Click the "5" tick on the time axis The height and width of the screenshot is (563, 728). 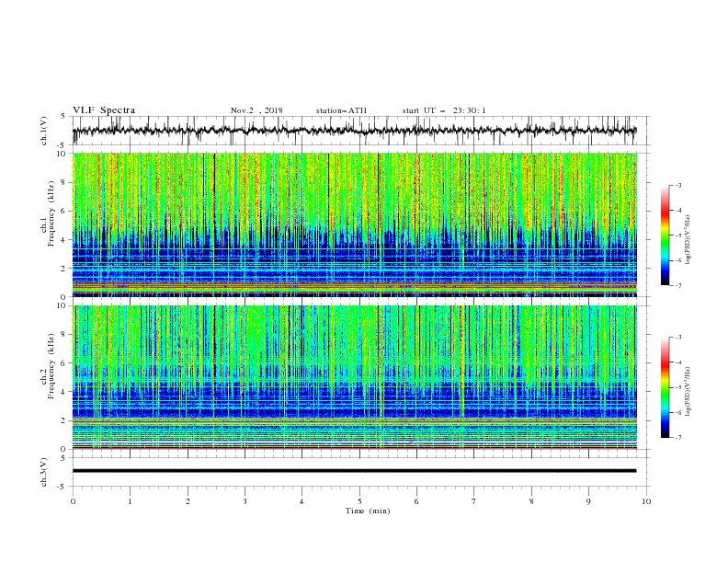[359, 501]
